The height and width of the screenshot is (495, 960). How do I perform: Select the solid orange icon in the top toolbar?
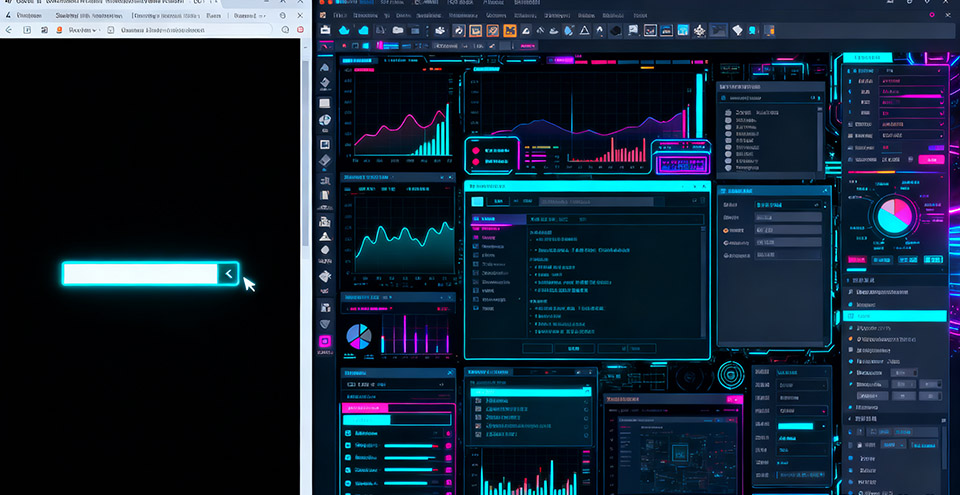point(510,31)
